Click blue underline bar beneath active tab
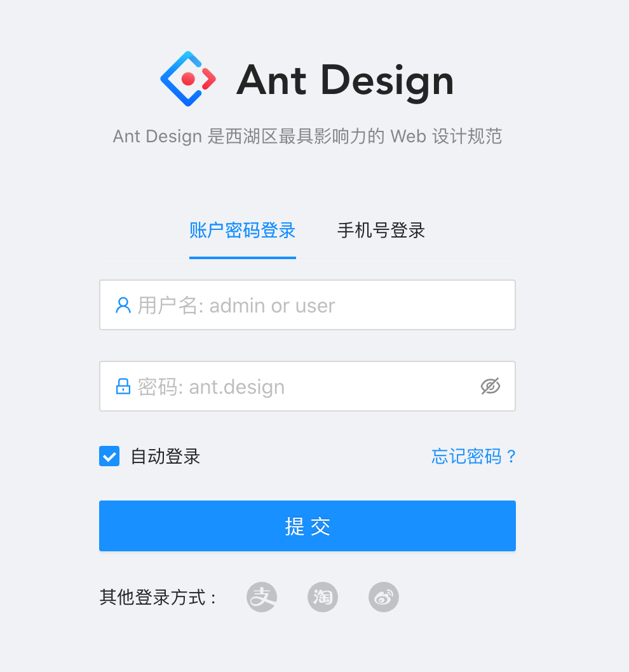Screen dimensions: 629x672 click(242, 258)
